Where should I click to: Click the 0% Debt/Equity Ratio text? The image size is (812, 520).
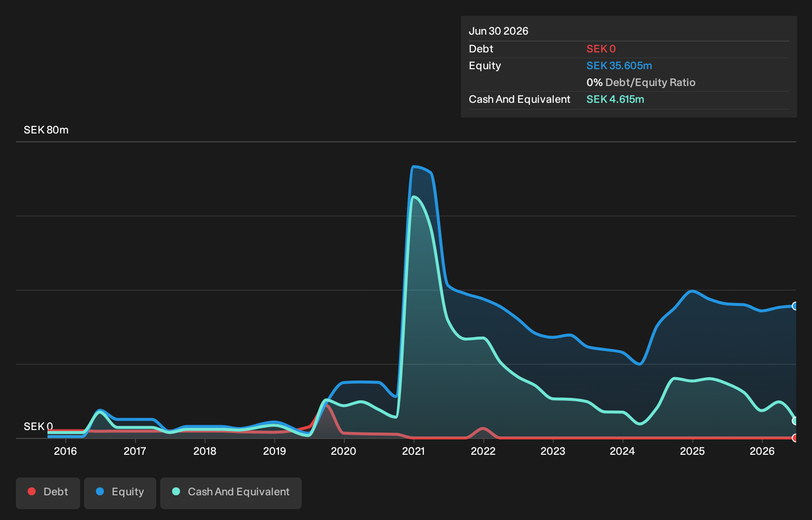(641, 83)
